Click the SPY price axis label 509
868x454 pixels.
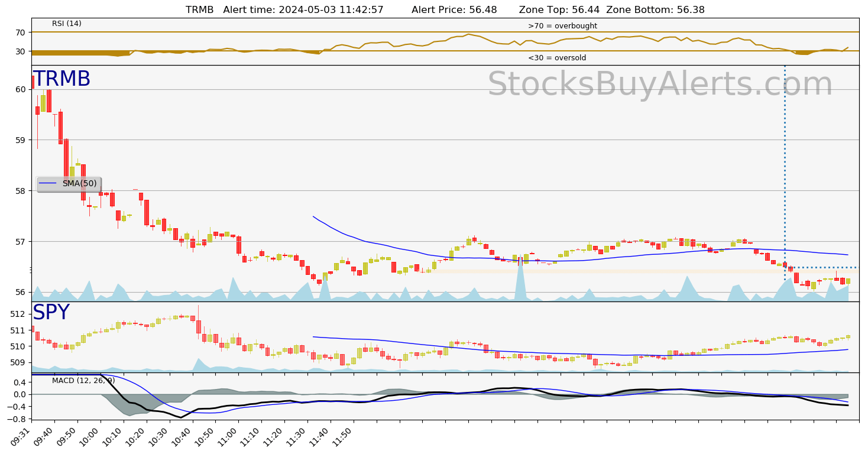click(x=18, y=362)
